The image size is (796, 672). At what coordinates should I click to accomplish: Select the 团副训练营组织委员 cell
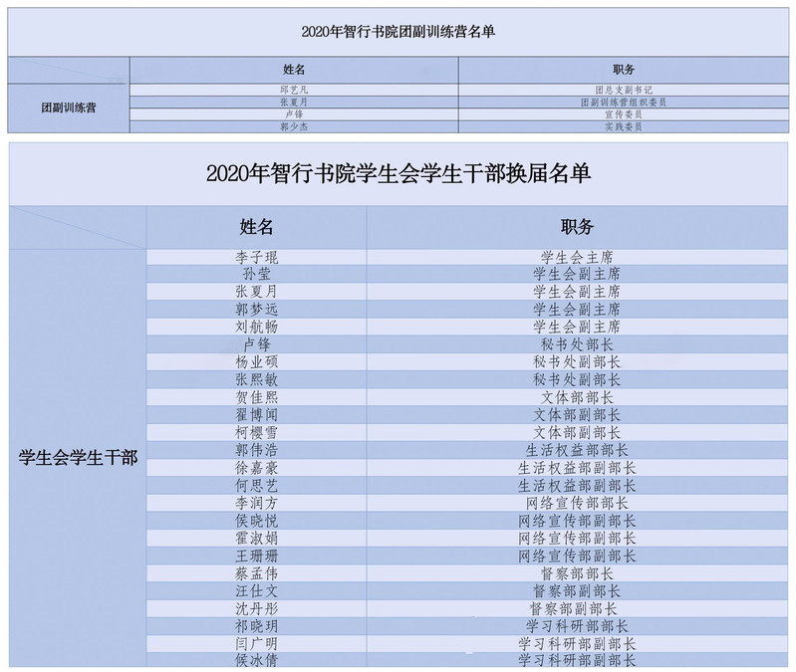click(x=624, y=102)
